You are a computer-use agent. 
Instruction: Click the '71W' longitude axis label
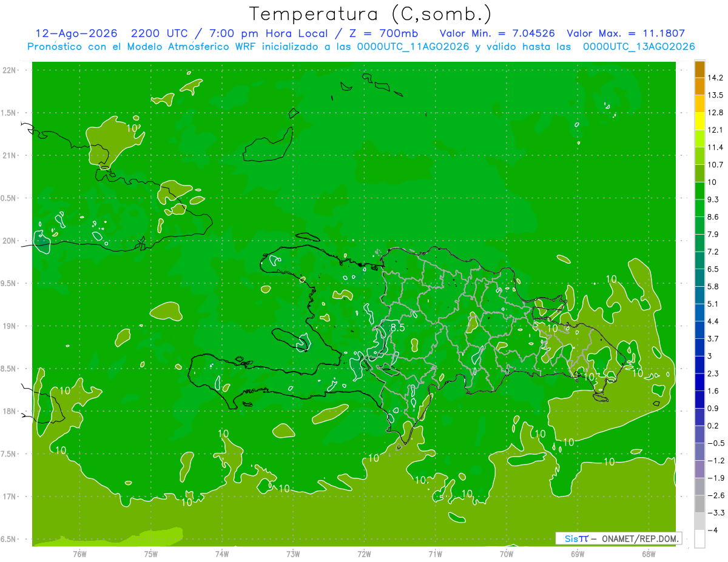[435, 554]
